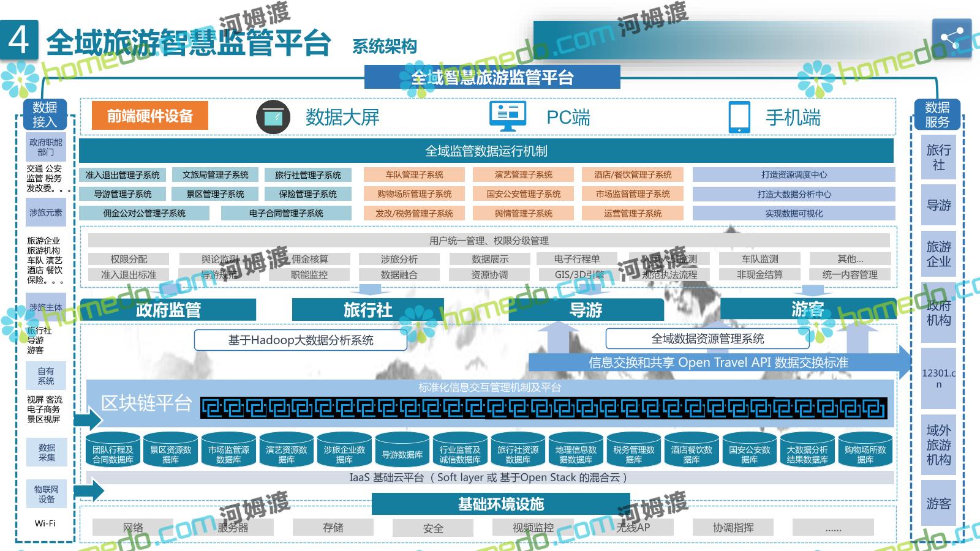Viewport: 980px width, 551px height.
Task: Click the 手机端 mobile phone icon
Action: pos(739,117)
